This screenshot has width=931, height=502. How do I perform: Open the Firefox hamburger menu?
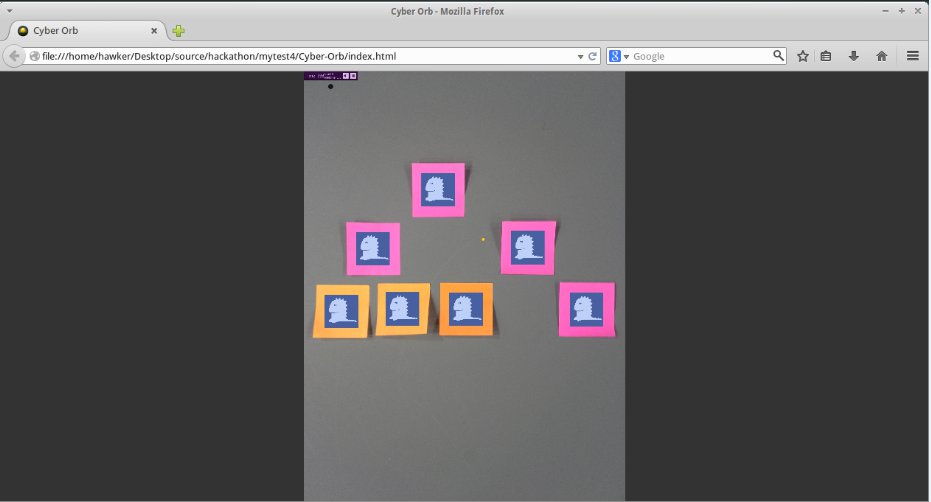point(913,56)
